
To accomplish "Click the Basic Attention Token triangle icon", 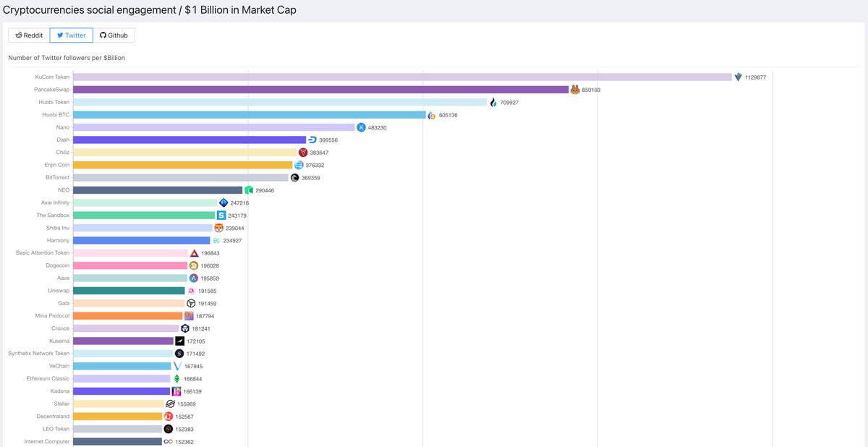I will 194,253.
